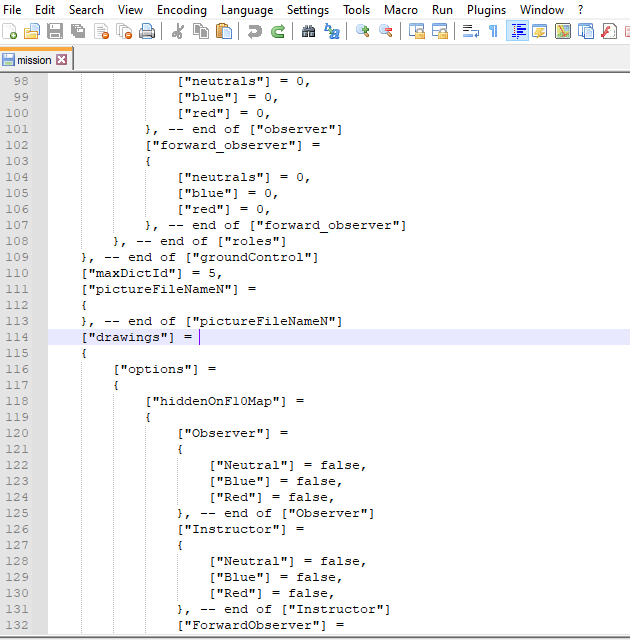Toggle Show indent guide icon
The image size is (630, 640).
point(517,31)
